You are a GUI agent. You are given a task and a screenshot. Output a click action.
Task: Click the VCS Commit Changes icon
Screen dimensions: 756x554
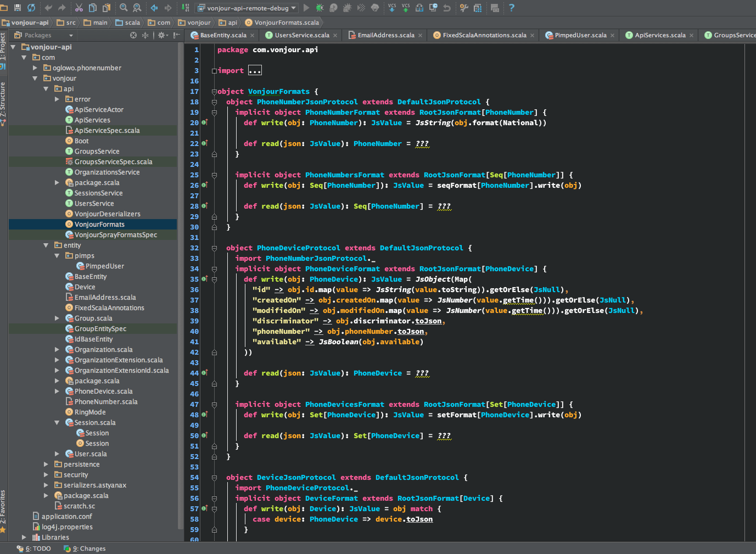coord(406,8)
